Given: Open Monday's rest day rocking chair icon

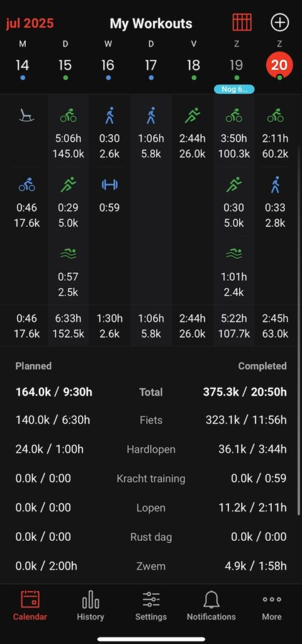Looking at the screenshot, I should click(x=26, y=116).
